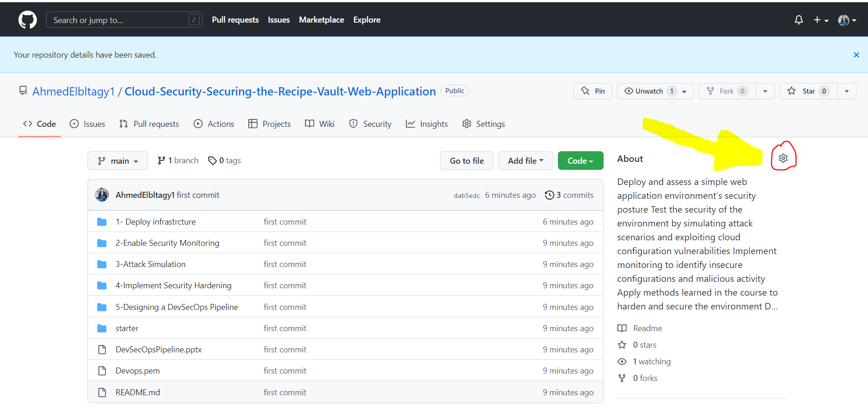Viewport: 868px width, 410px height.
Task: Click AhmedElbltagy1 commit author avatar
Action: (102, 195)
